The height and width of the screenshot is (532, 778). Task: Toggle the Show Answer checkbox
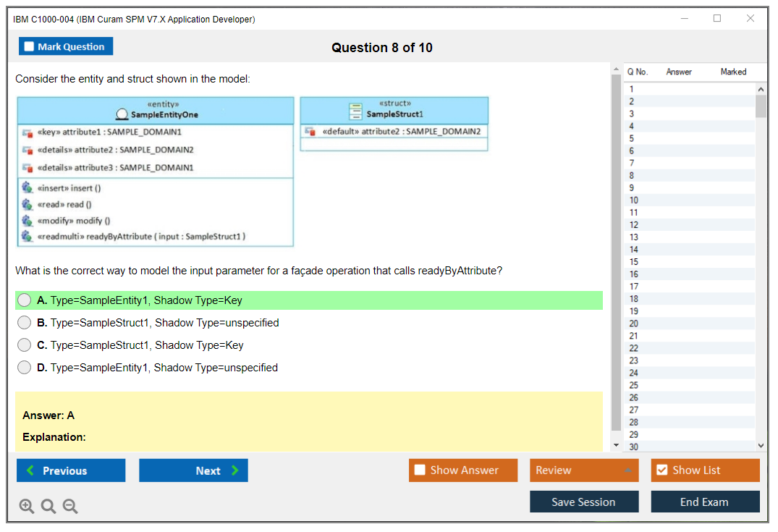tap(420, 470)
